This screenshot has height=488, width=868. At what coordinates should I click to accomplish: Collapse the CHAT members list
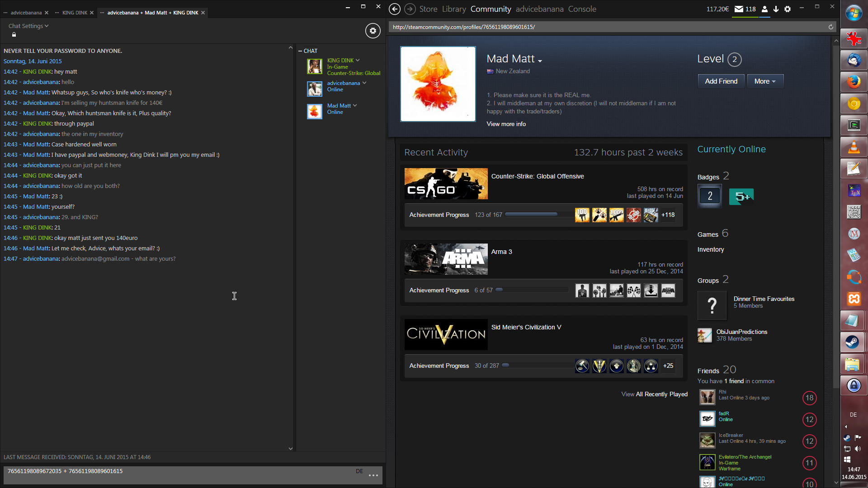[300, 51]
